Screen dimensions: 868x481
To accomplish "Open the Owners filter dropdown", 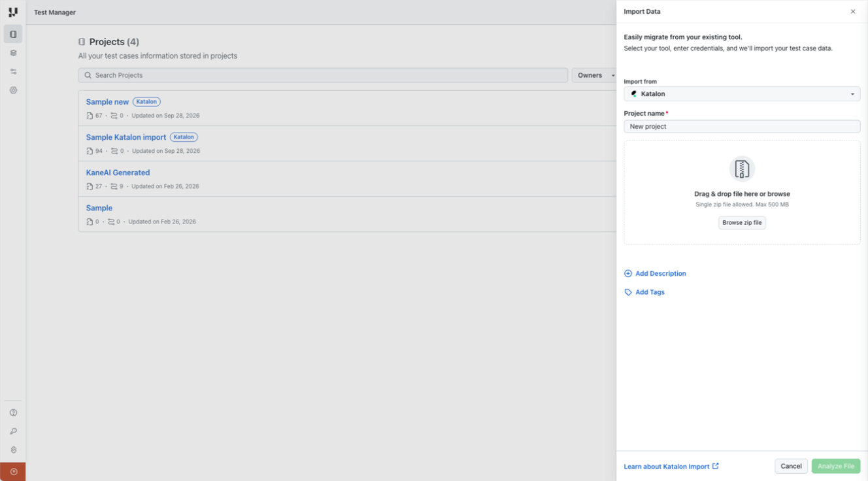I will click(594, 75).
